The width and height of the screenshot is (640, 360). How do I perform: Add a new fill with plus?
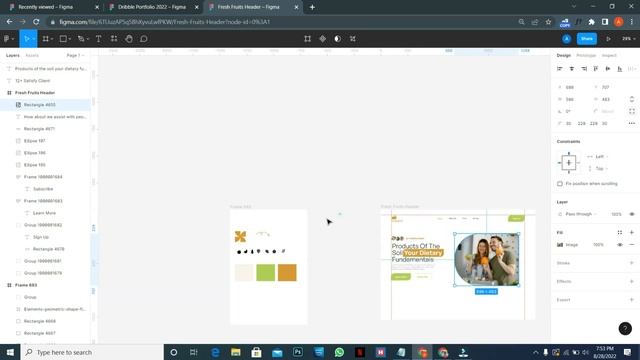(632, 232)
